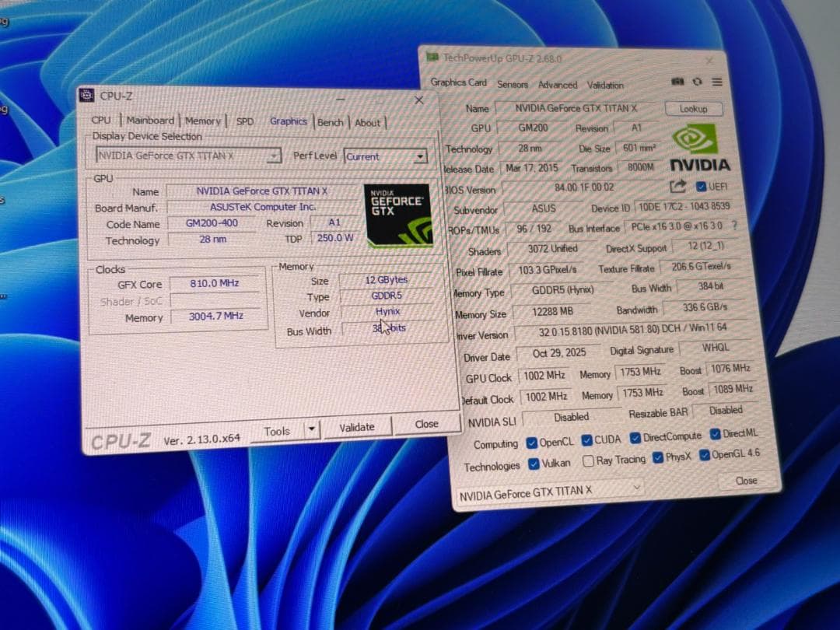Click the Validate button in CPU-Z
The width and height of the screenshot is (840, 630).
tap(359, 426)
